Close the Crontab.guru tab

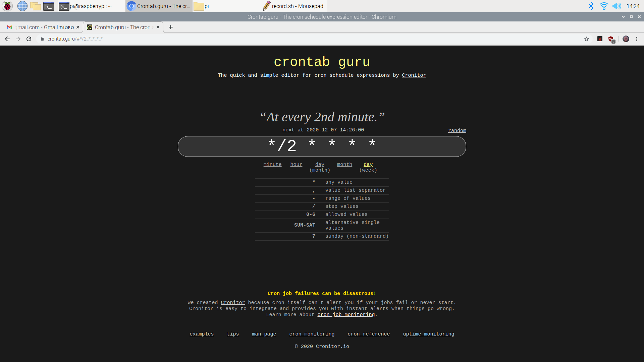click(158, 27)
